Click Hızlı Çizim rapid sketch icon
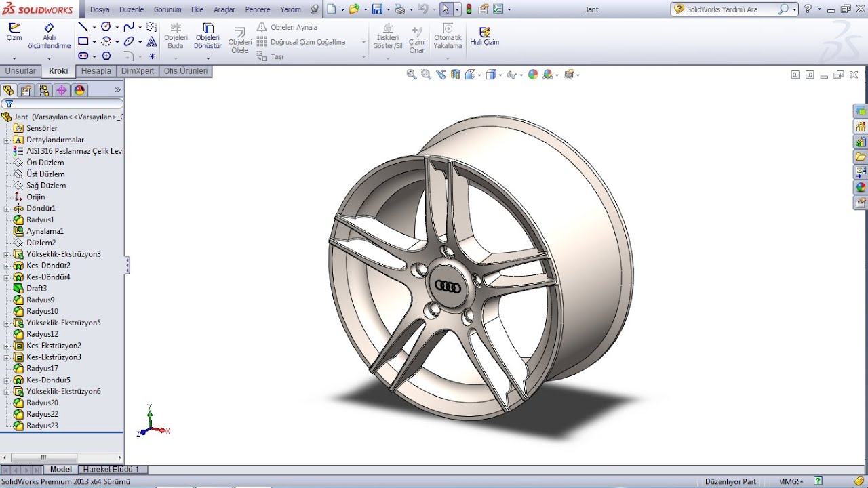The width and height of the screenshot is (868, 488). point(485,36)
